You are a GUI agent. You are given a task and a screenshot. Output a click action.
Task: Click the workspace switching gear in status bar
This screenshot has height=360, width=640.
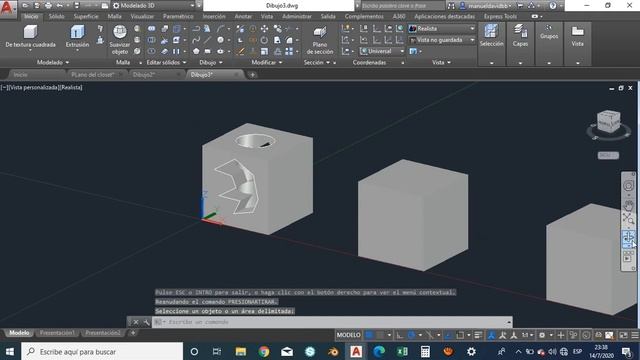tap(542, 335)
